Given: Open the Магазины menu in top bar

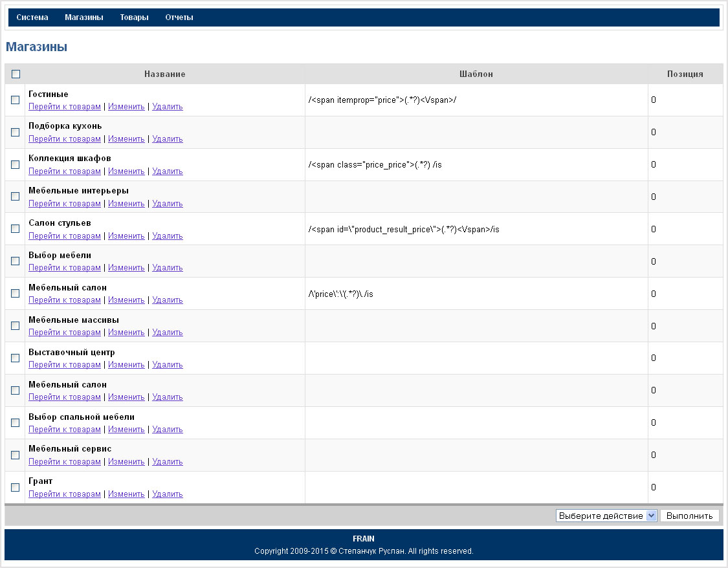Looking at the screenshot, I should pos(84,17).
